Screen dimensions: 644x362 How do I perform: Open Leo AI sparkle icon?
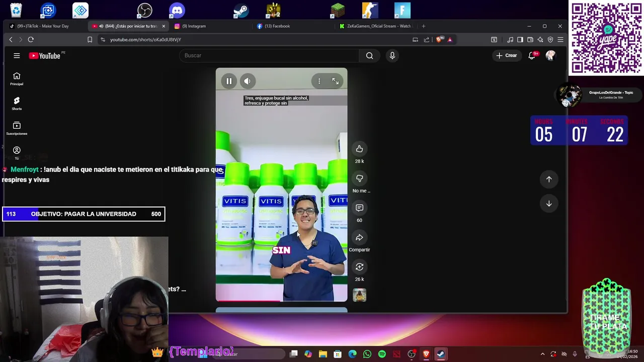point(540,40)
